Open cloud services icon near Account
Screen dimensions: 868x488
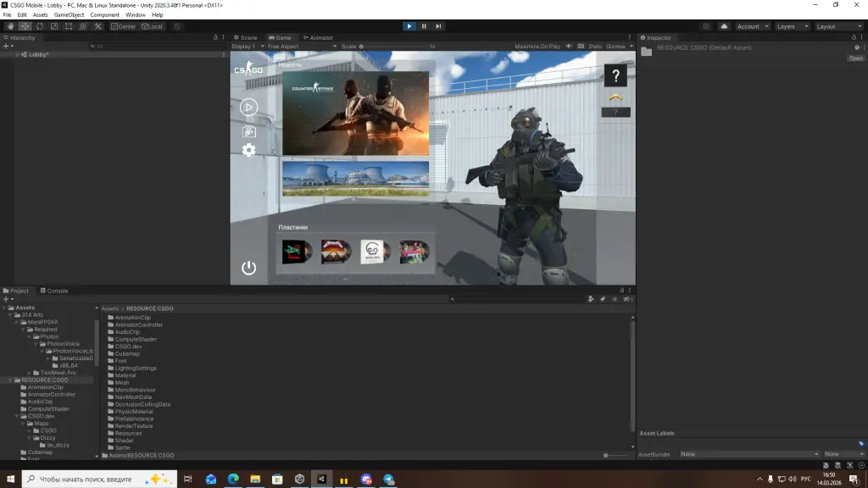click(x=724, y=26)
